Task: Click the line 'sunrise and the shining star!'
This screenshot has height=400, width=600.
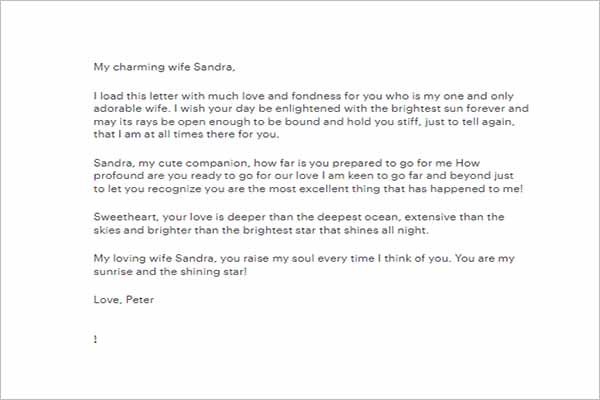Action: pyautogui.click(x=170, y=272)
